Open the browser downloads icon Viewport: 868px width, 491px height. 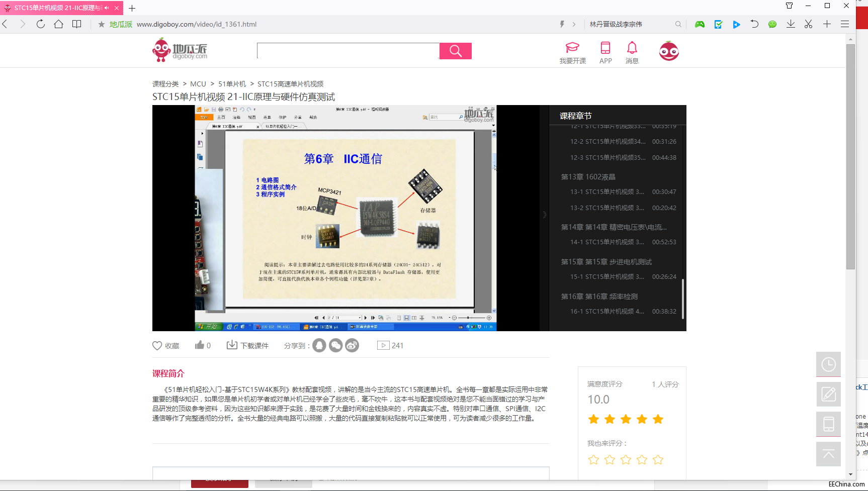(x=791, y=24)
